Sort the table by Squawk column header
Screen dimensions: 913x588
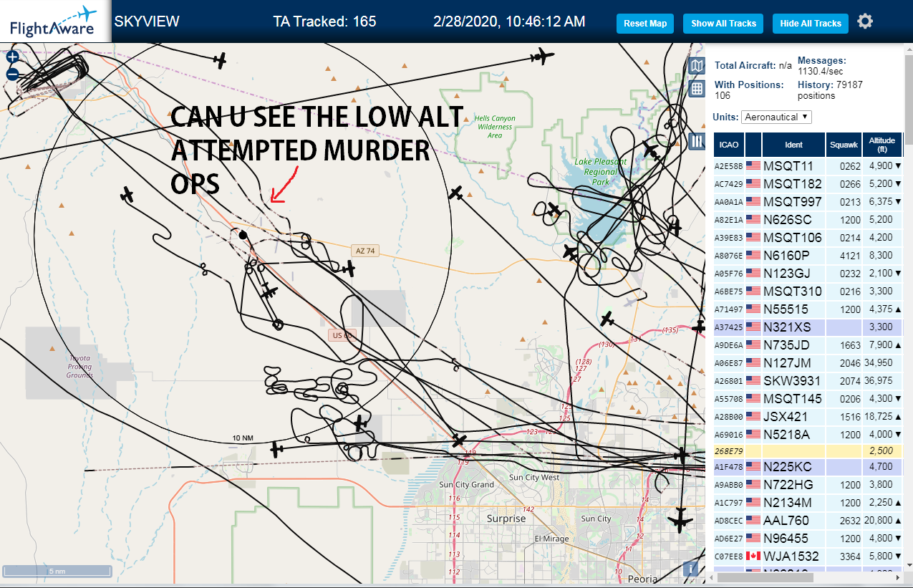pos(844,145)
